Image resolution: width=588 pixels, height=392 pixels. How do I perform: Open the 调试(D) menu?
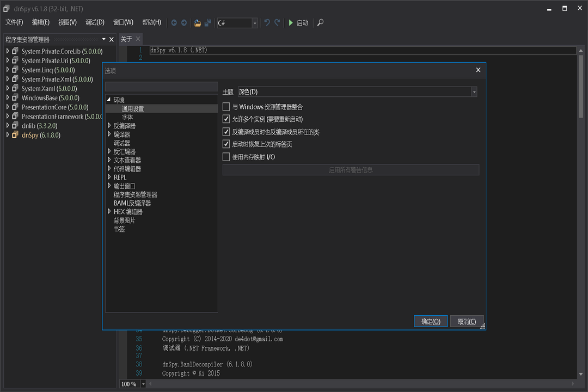pos(94,22)
